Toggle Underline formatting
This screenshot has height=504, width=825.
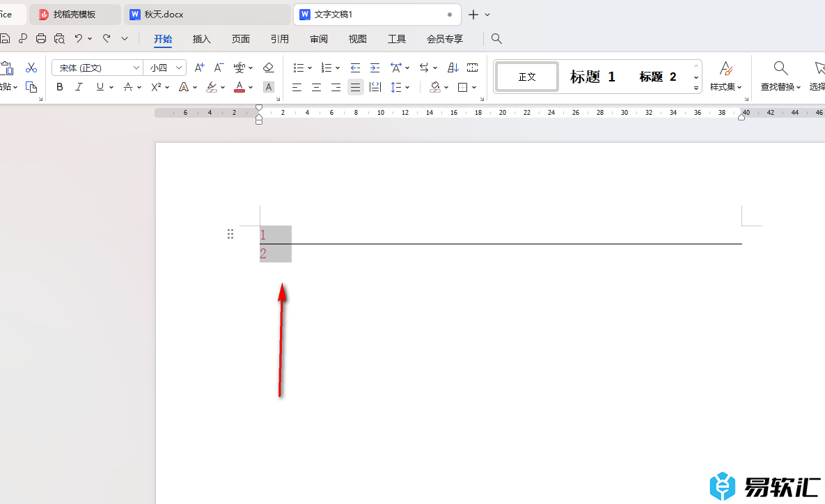(100, 87)
